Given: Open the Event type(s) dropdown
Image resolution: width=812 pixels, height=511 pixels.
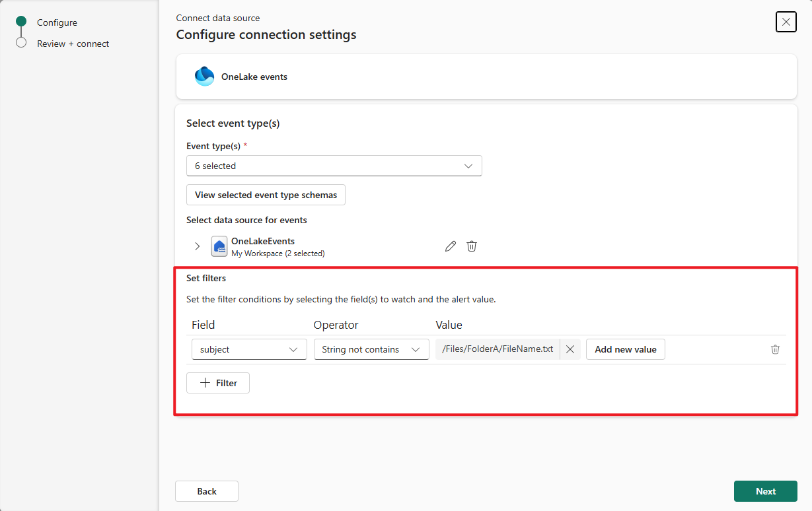Looking at the screenshot, I should click(334, 165).
